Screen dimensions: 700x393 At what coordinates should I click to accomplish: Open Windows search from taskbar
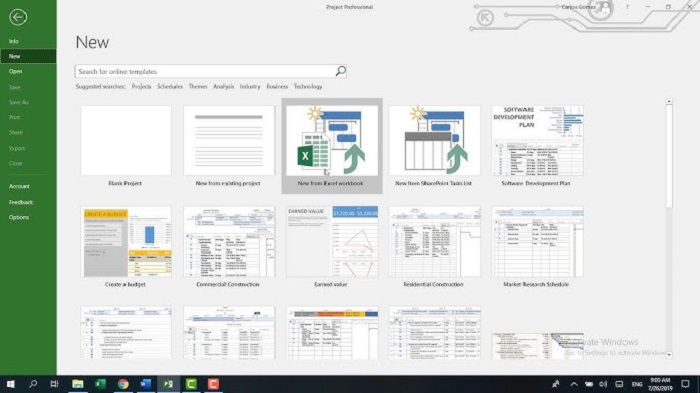(33, 384)
